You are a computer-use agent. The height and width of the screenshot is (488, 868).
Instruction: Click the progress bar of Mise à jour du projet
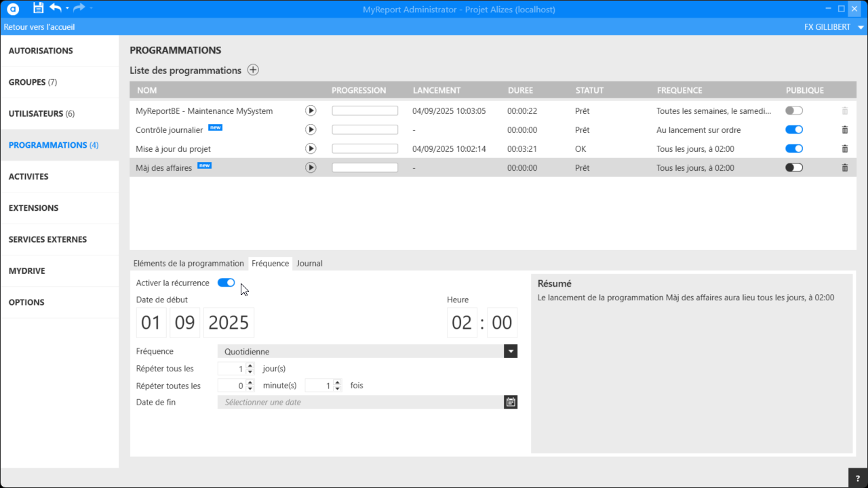(x=364, y=148)
